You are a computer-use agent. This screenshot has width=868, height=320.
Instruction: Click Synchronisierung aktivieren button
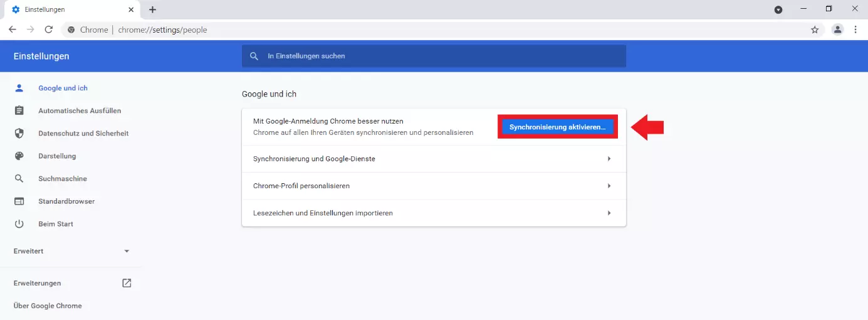pos(558,127)
